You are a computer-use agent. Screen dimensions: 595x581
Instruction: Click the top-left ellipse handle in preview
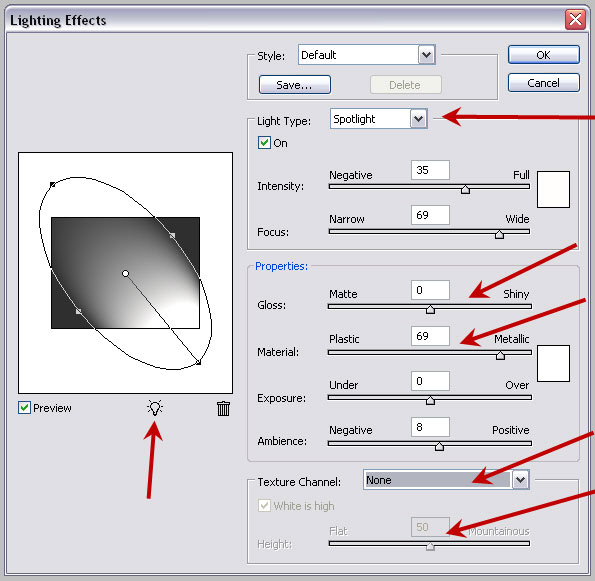pos(52,184)
